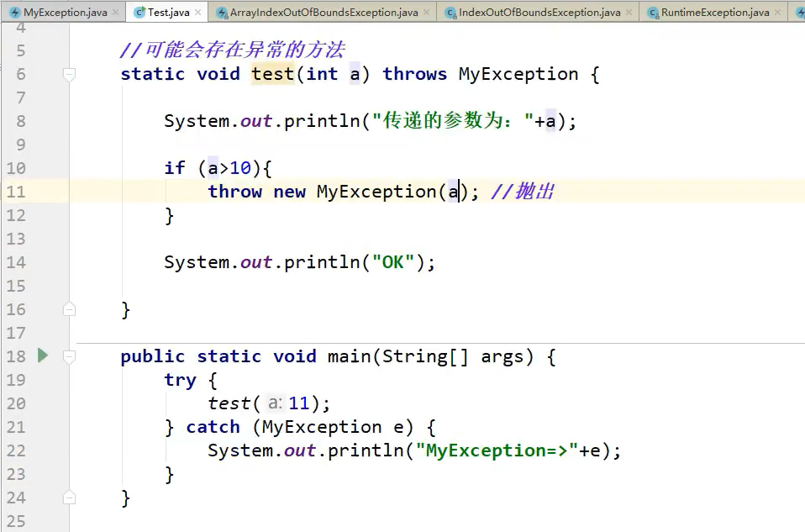Click the try keyword on line 19
805x532 pixels.
tap(180, 381)
